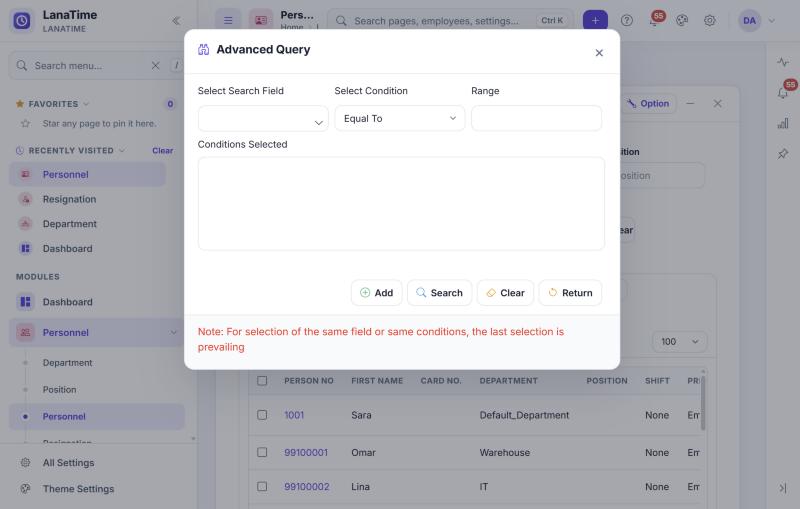800x509 pixels.
Task: Click the Return button
Action: click(570, 293)
